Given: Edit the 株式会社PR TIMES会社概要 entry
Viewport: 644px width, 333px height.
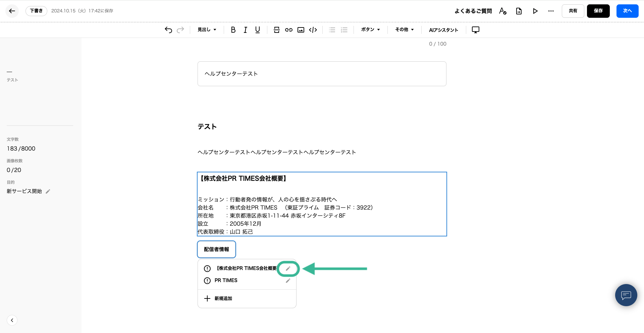Looking at the screenshot, I should coord(288,269).
